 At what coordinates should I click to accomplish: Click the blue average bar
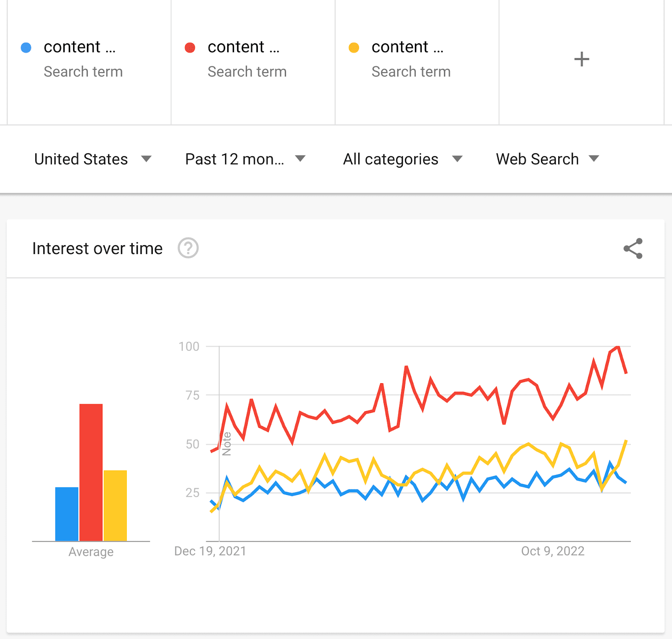coord(67,514)
